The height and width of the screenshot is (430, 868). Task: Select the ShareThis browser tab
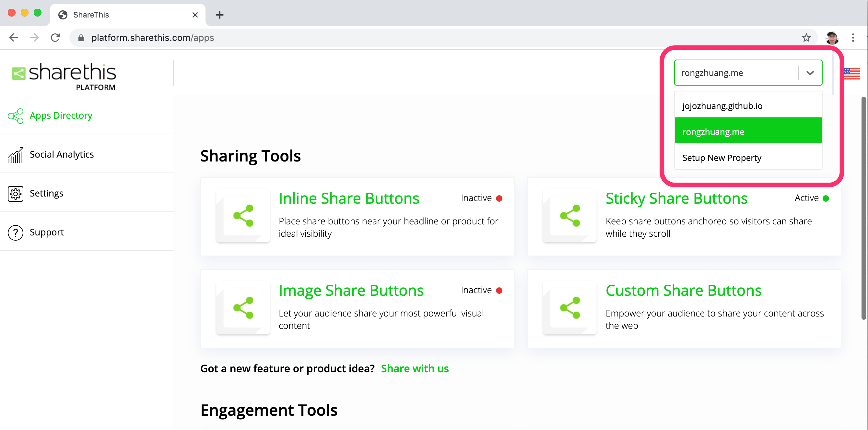click(x=127, y=15)
